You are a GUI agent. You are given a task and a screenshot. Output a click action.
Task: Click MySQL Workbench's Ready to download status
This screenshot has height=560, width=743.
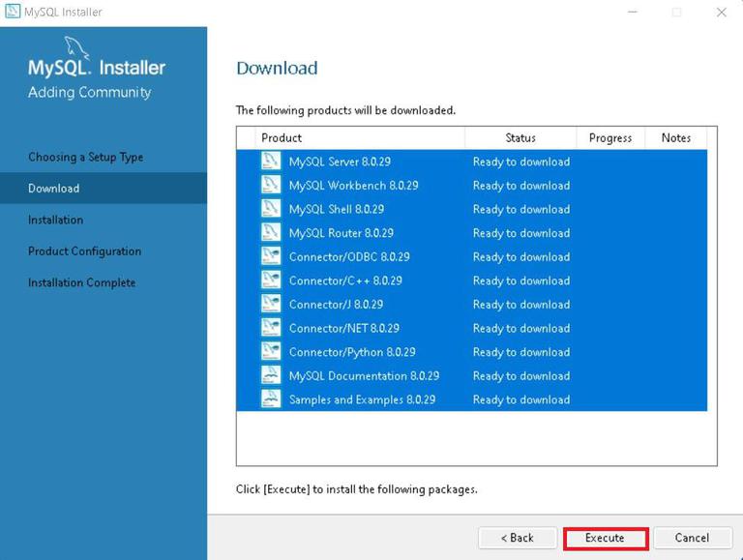click(521, 186)
